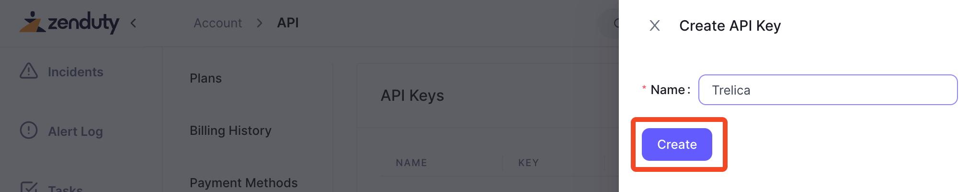The image size is (980, 192).
Task: Click the Create button
Action: pyautogui.click(x=677, y=144)
